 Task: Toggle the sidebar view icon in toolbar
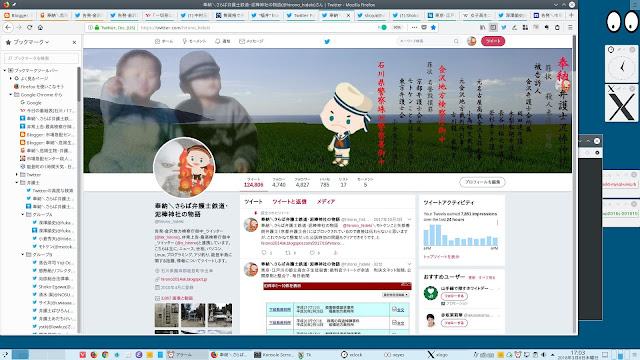493,27
